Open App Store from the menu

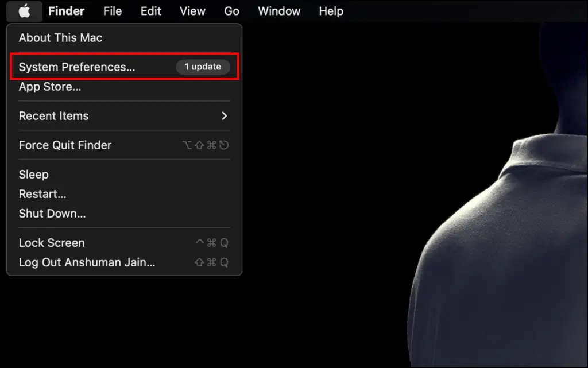coord(124,87)
